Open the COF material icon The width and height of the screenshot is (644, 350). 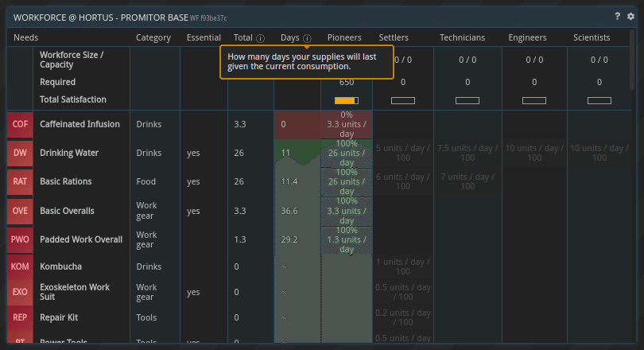(x=20, y=124)
